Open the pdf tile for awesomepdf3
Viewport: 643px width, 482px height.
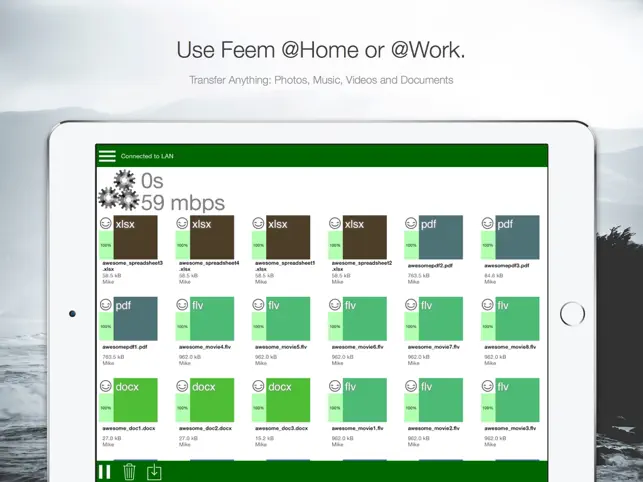click(518, 237)
